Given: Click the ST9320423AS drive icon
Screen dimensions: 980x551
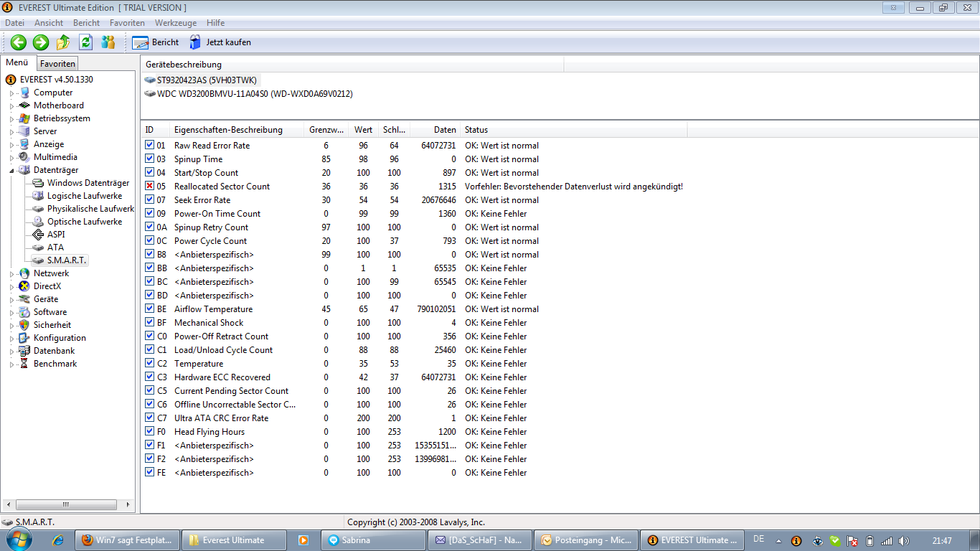Looking at the screenshot, I should [150, 80].
